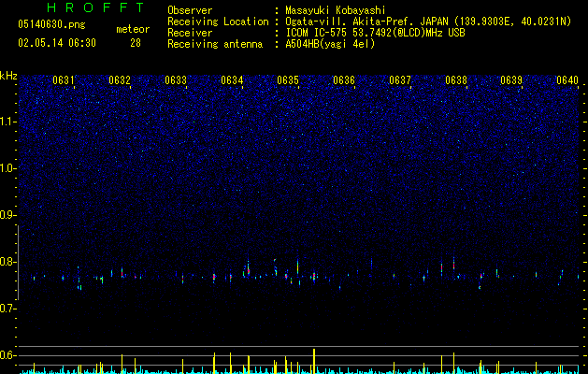Click the Observer field label
The width and height of the screenshot is (588, 374).
point(190,10)
